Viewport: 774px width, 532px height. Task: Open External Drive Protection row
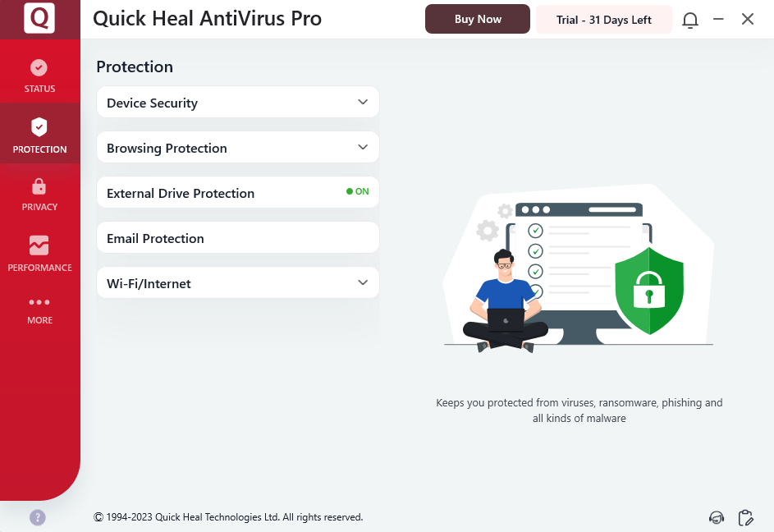click(x=238, y=192)
